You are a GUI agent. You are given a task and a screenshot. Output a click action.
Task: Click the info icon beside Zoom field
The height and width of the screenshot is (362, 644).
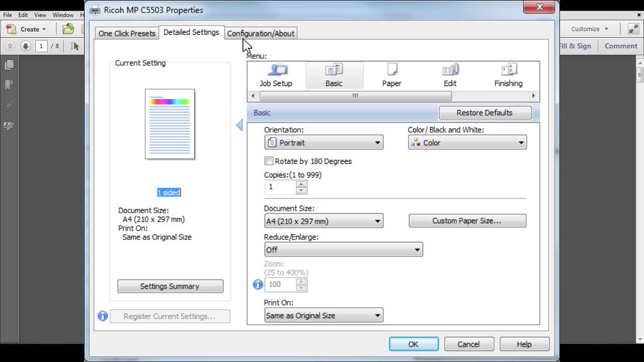tap(258, 285)
